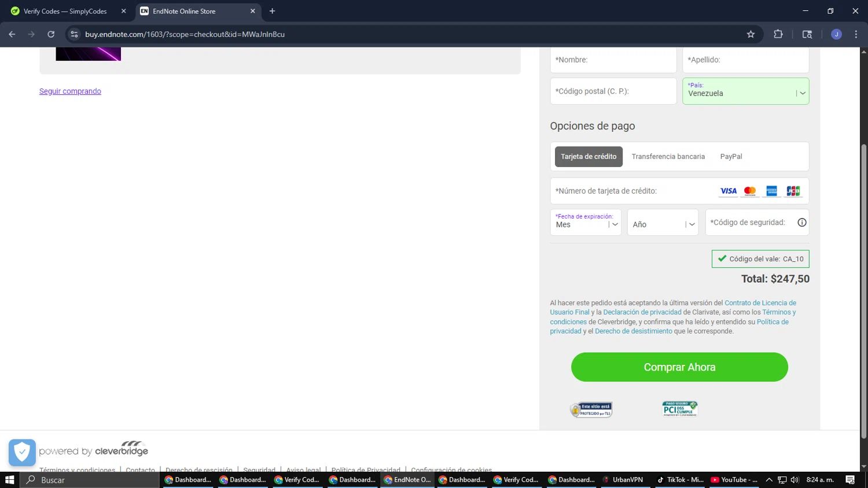Open Contrato de Licencia de Usuario Final
Viewport: 868px width, 488px height.
(673, 308)
